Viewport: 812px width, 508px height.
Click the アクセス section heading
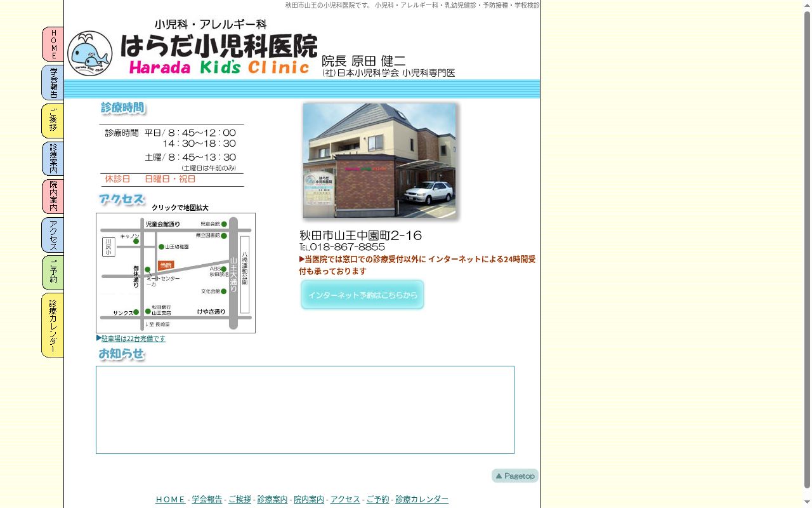pyautogui.click(x=122, y=199)
